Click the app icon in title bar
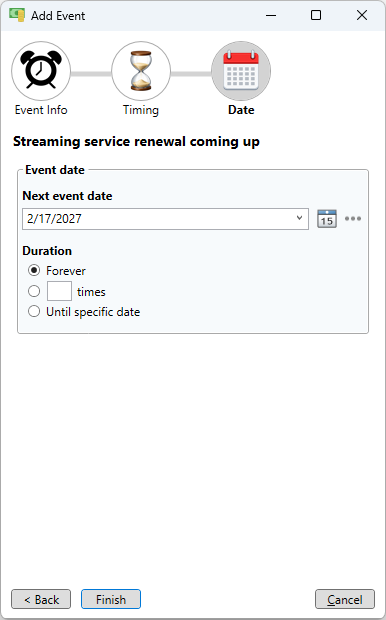 [17, 15]
